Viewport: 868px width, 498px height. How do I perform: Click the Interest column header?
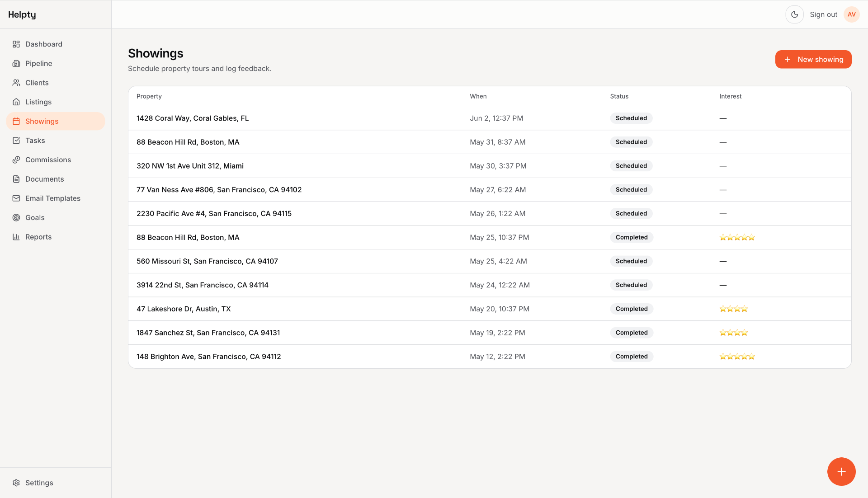[731, 97]
